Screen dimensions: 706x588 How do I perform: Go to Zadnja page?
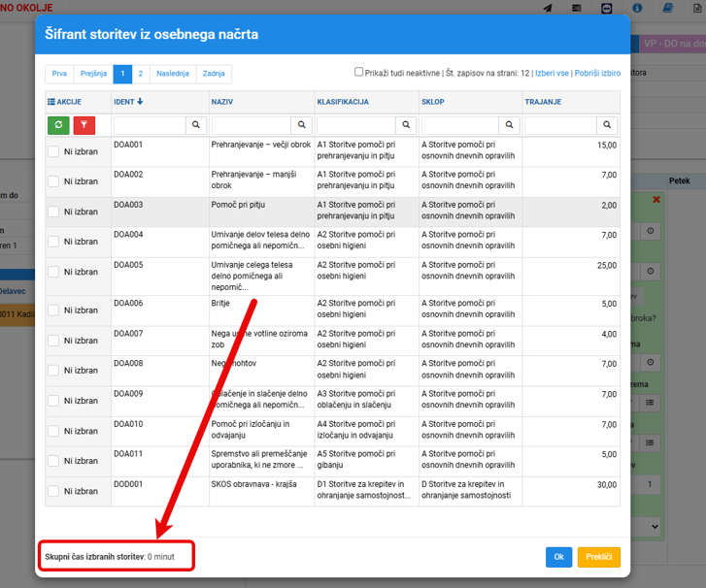(x=214, y=74)
